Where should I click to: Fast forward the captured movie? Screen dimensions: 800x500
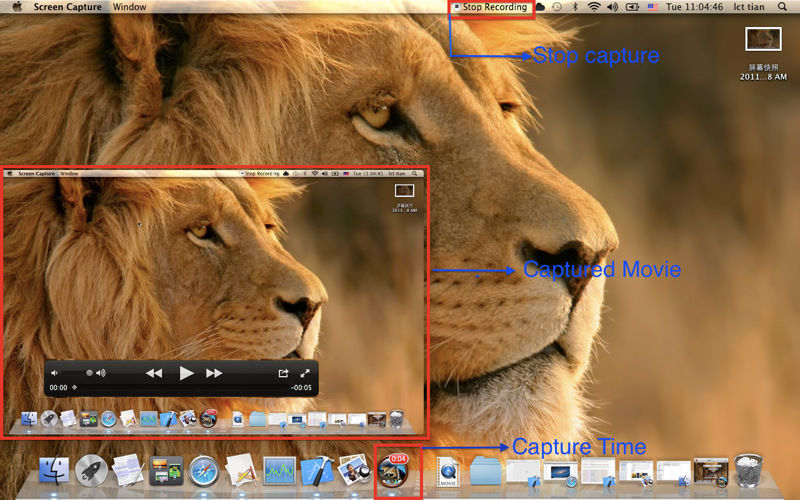click(x=214, y=373)
